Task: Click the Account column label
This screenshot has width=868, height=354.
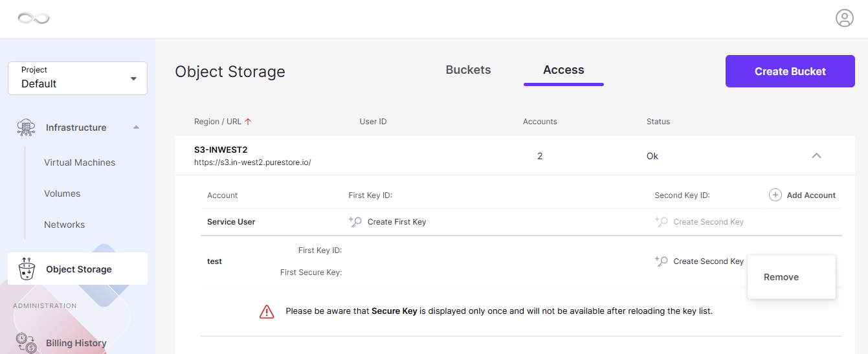Action: 223,195
